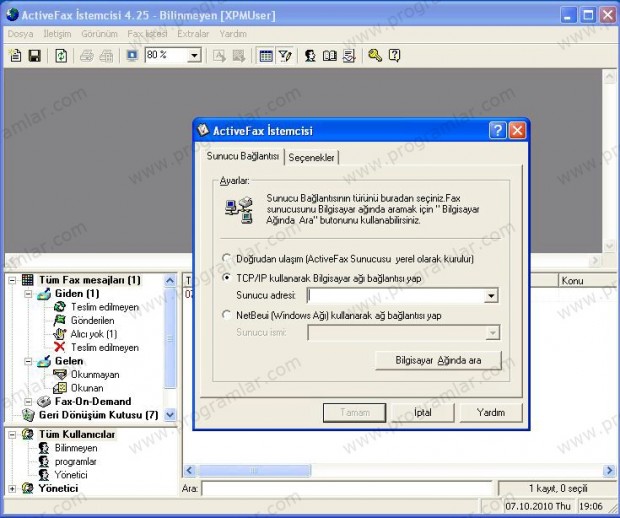
Task: Switch to the Seçenekler tab
Action: point(311,157)
